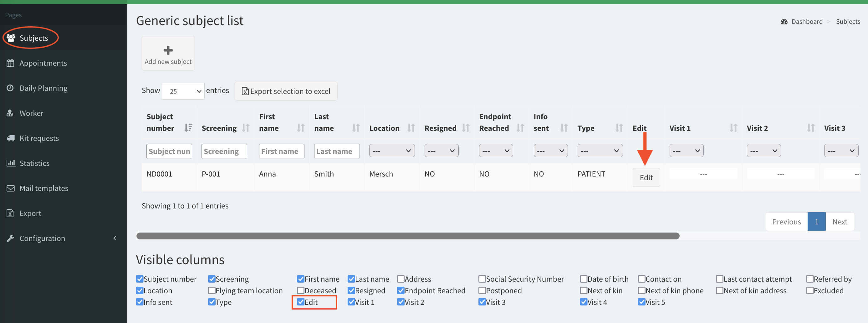
Task: Click the Statistics bar chart icon
Action: point(10,163)
